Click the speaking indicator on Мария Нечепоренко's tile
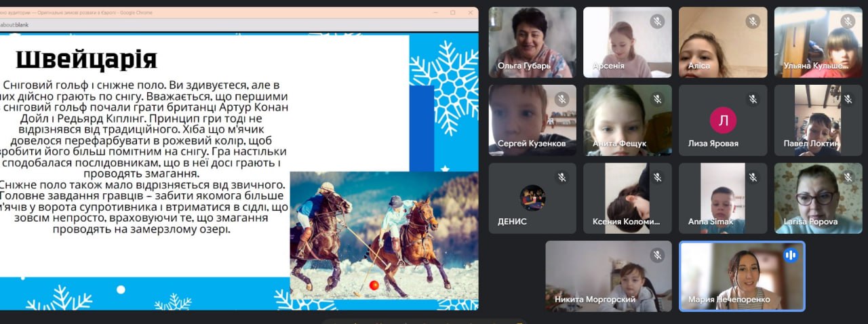The width and height of the screenshot is (868, 324). tap(790, 256)
